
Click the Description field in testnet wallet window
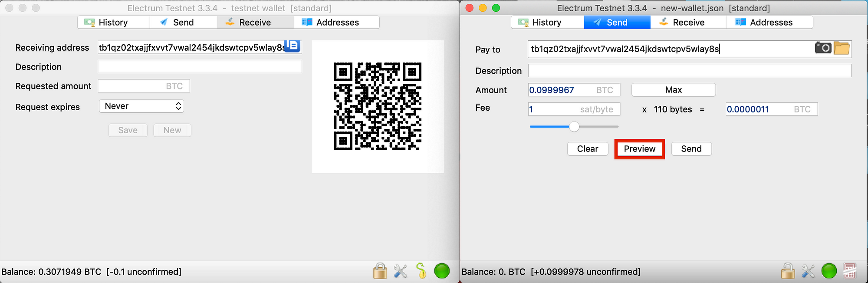pyautogui.click(x=200, y=66)
